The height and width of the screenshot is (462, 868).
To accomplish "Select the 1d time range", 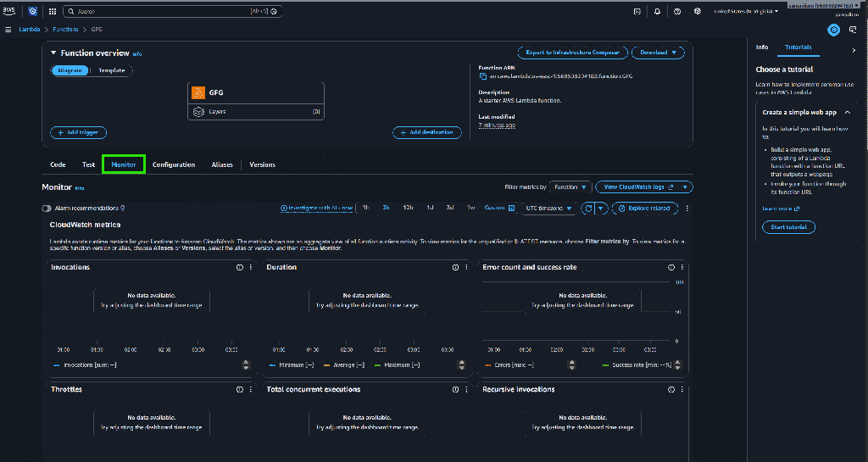I will tap(430, 208).
